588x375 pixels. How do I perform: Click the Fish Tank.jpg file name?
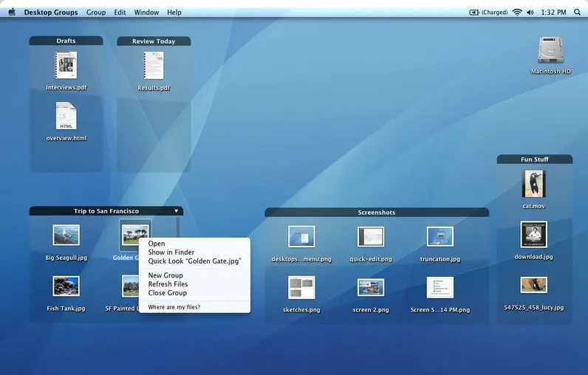pos(66,309)
